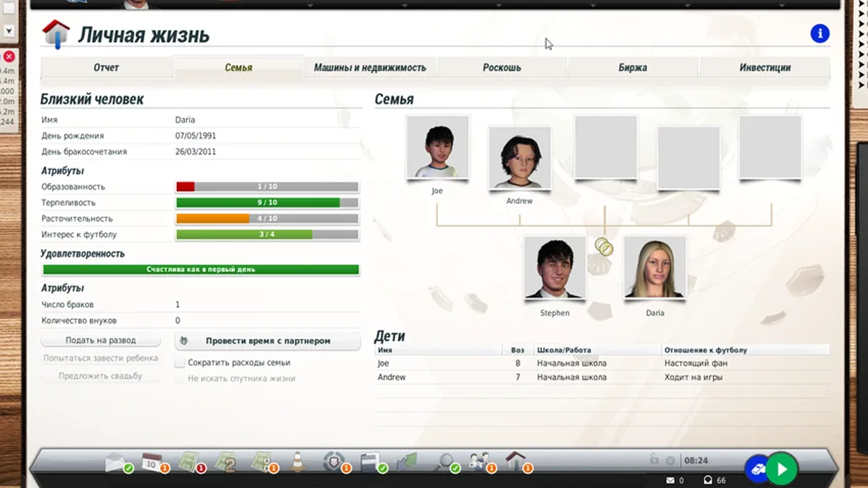Open the mail envelope icon in bottom toolbar
This screenshot has width=868, height=488.
(116, 463)
